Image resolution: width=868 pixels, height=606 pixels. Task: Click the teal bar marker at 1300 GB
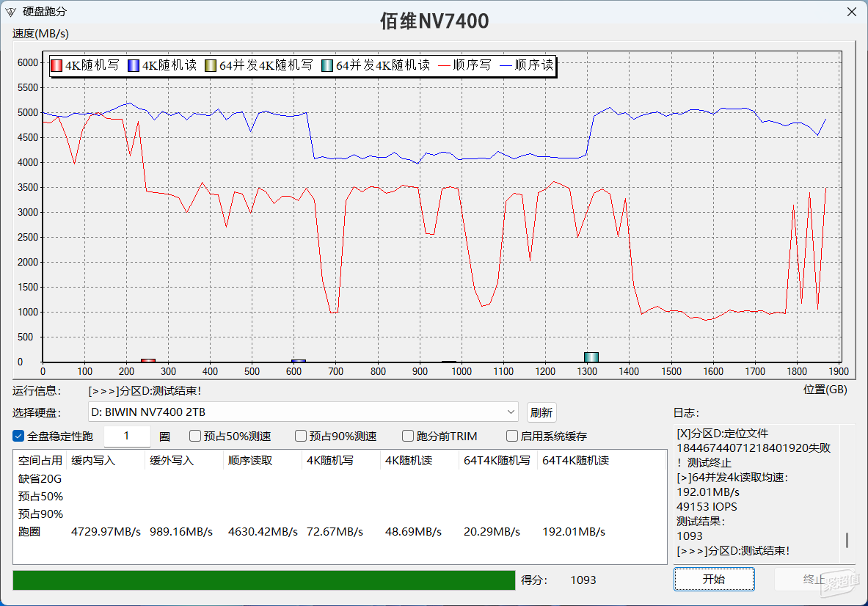[591, 357]
